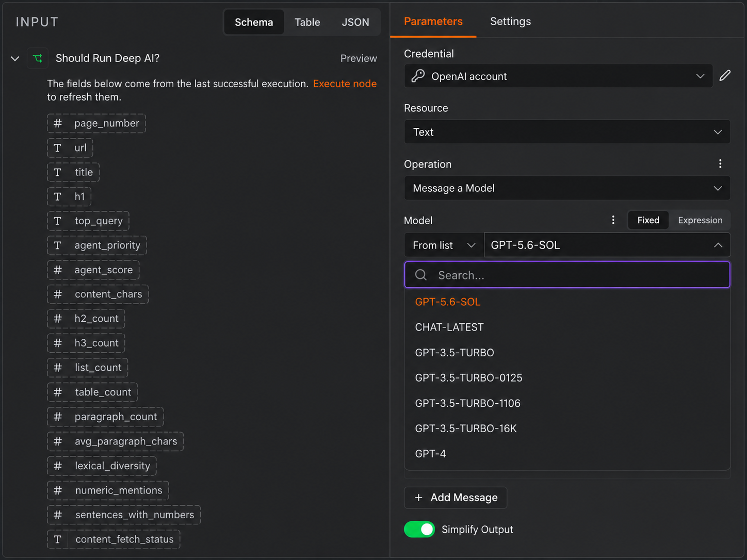This screenshot has height=560, width=747.
Task: Open the Settings tab
Action: 510,21
